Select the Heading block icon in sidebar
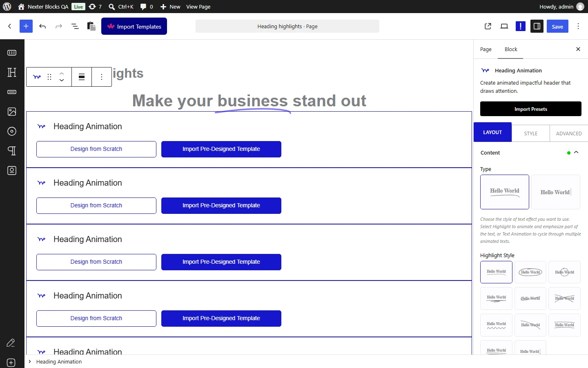Screen dimensions: 588x368 click(x=12, y=72)
